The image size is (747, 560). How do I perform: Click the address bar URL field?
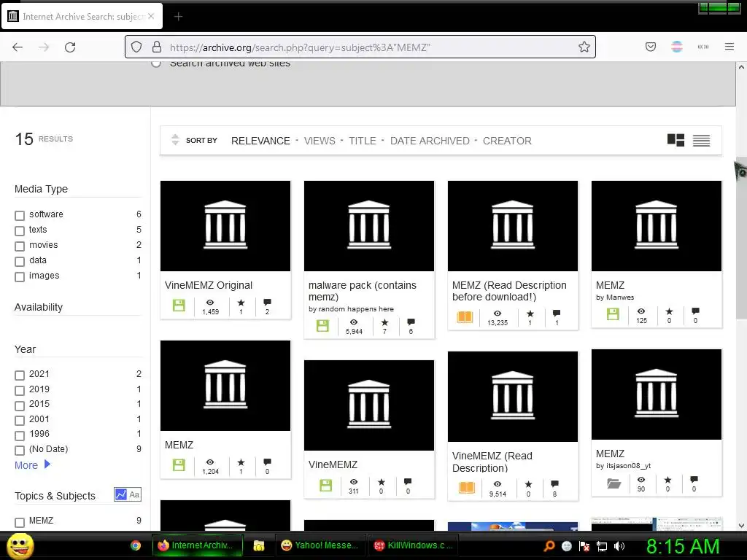[360, 47]
